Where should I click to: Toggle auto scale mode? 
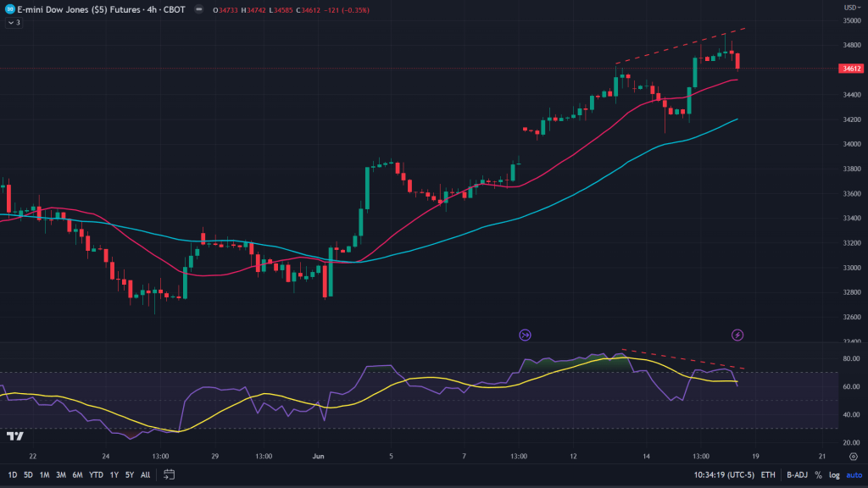[854, 474]
